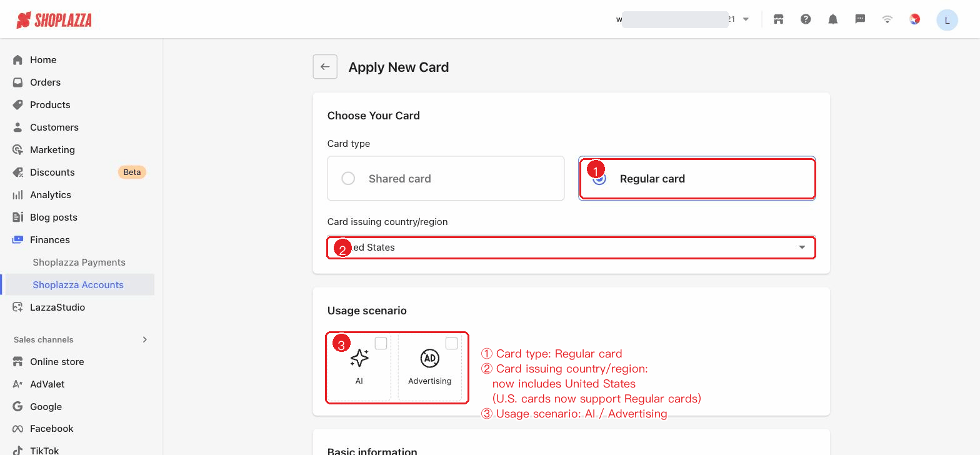Check the Advertising usage scenario checkbox
Image resolution: width=980 pixels, height=455 pixels.
click(x=451, y=343)
